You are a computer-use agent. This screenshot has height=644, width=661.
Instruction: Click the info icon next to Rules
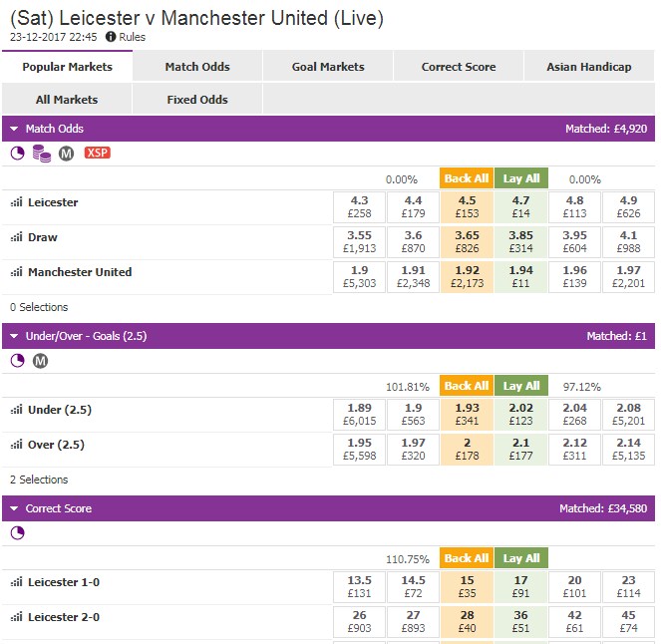point(111,37)
